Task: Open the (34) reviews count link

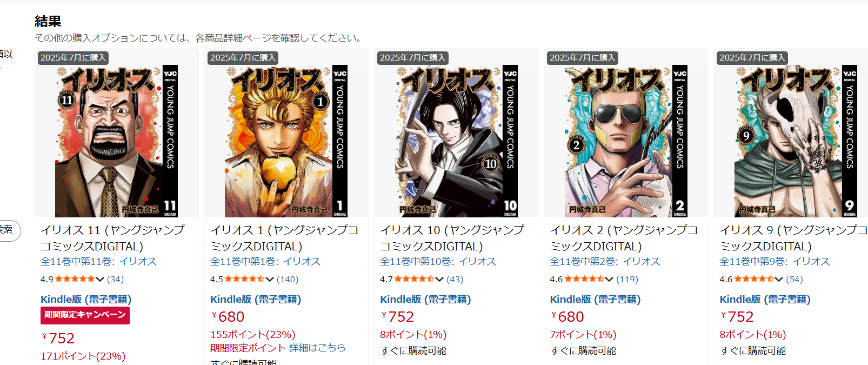Action: point(115,280)
